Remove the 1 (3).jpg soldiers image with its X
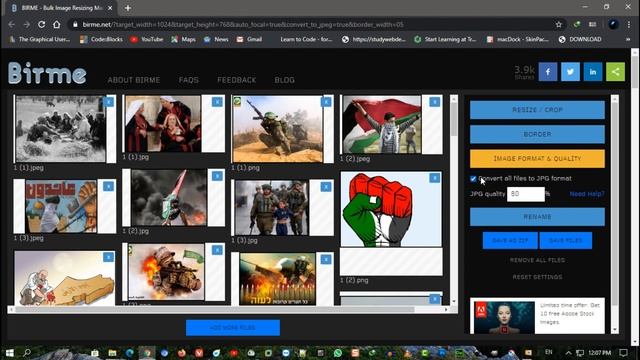Viewport: 640px width, 360px height. [326, 187]
